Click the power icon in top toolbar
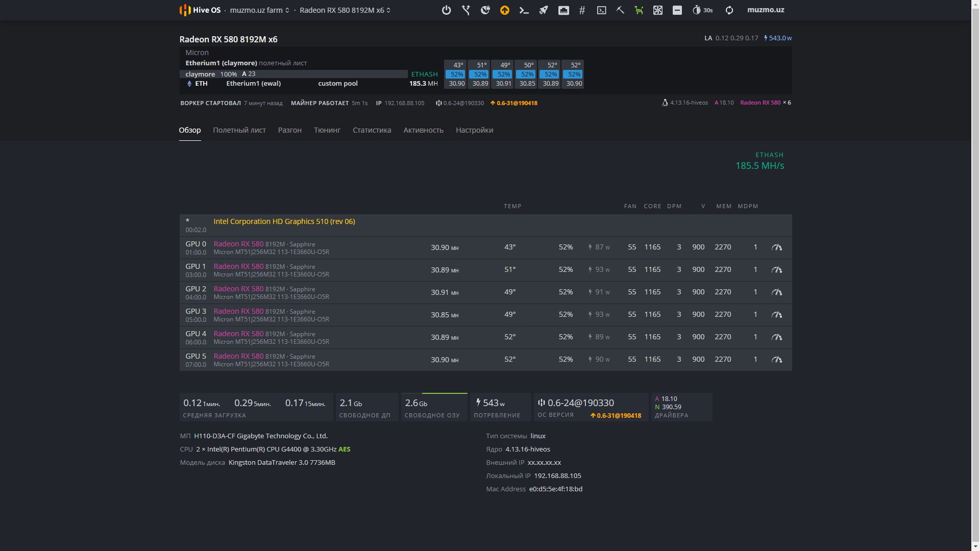 [x=446, y=10]
